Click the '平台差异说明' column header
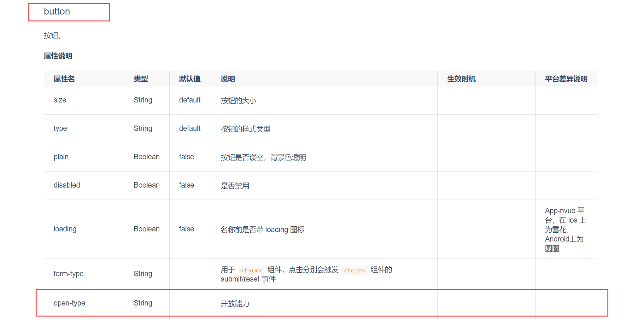 pos(566,79)
